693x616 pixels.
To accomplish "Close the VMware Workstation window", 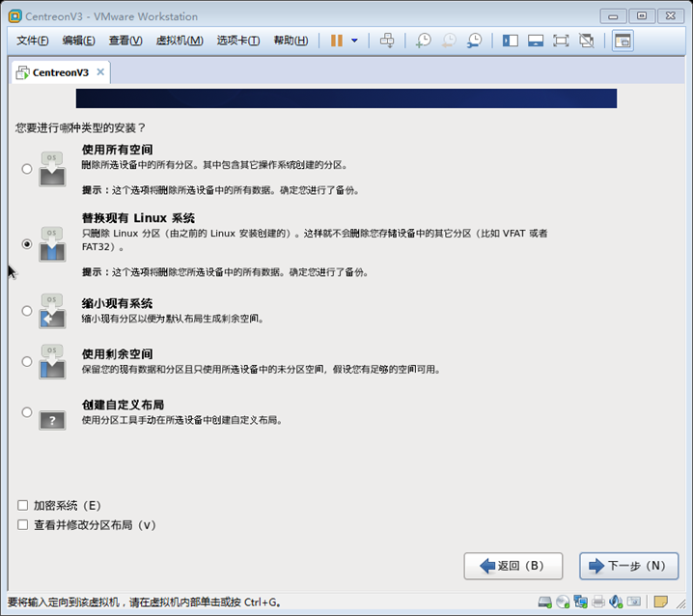I will point(671,16).
